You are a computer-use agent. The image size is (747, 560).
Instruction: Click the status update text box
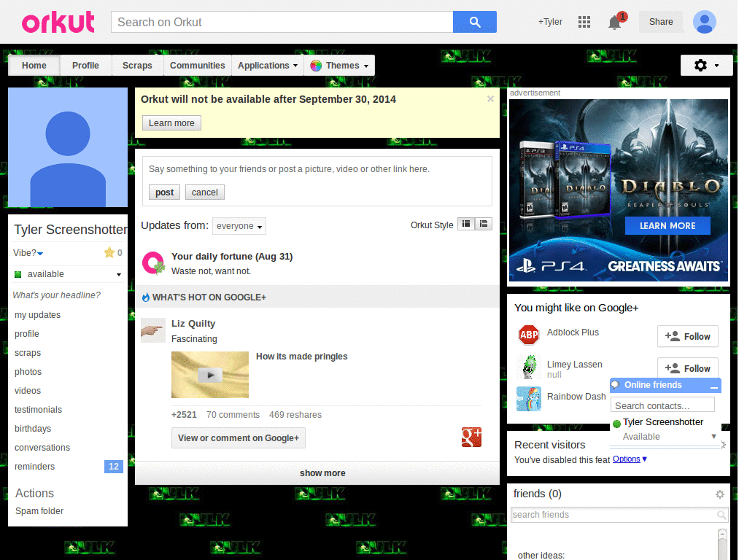(317, 169)
